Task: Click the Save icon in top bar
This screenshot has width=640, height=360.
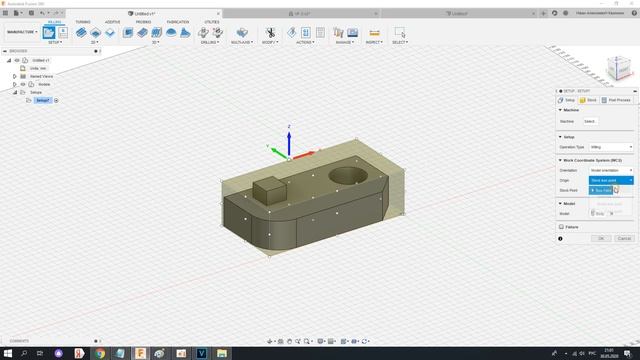Action: click(x=31, y=13)
